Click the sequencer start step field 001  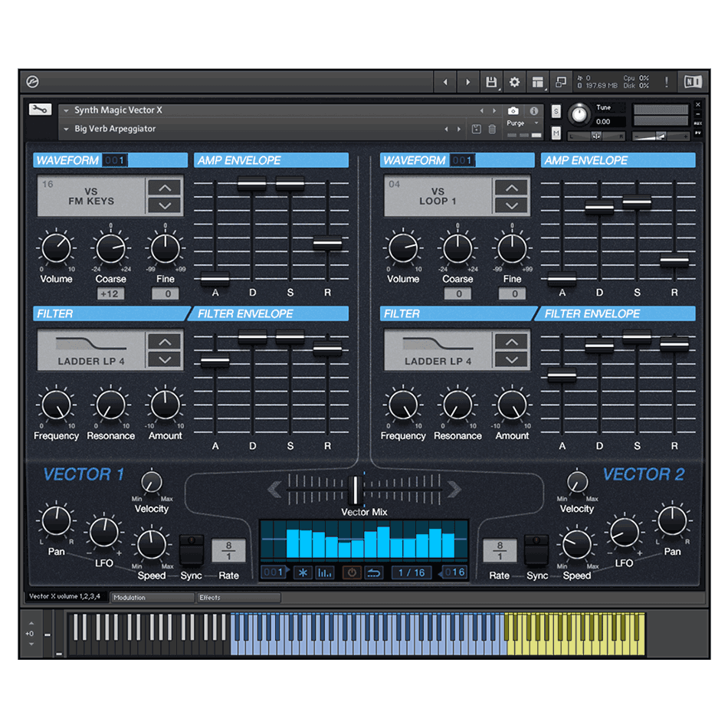[275, 572]
